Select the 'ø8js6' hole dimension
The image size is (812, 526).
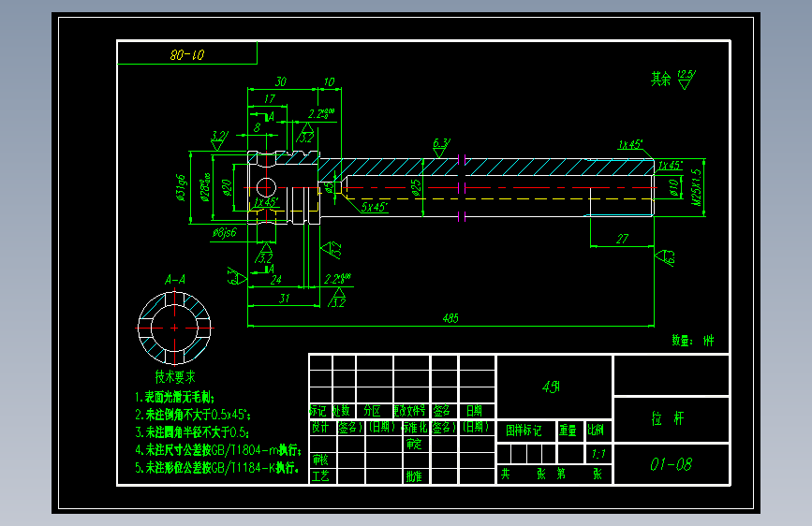click(224, 233)
